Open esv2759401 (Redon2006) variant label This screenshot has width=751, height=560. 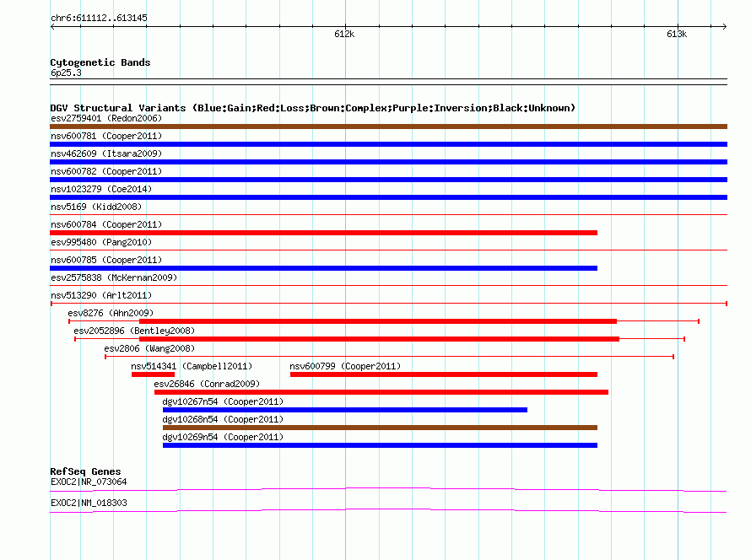[106, 118]
